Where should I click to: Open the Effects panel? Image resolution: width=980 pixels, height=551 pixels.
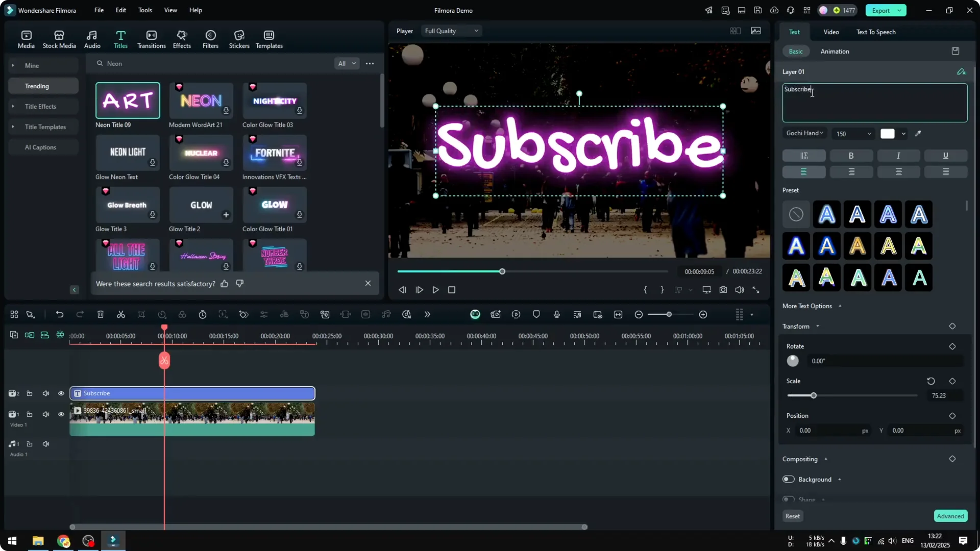pyautogui.click(x=182, y=38)
